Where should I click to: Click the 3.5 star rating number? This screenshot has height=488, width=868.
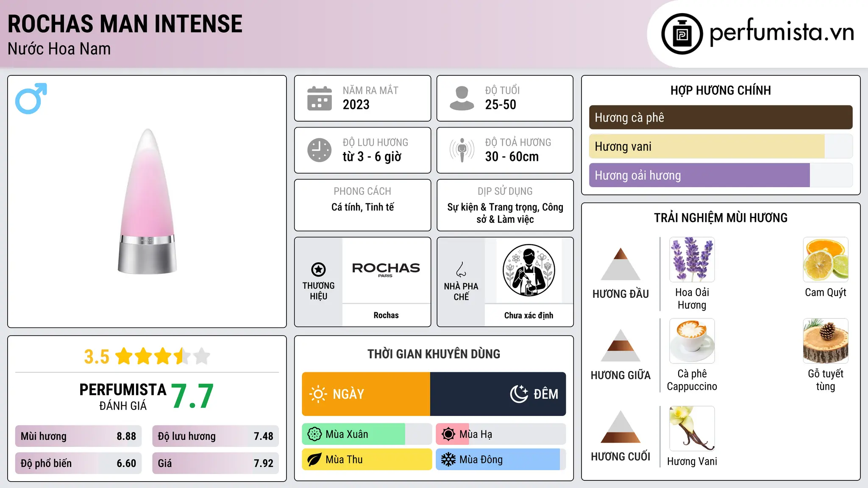click(97, 357)
